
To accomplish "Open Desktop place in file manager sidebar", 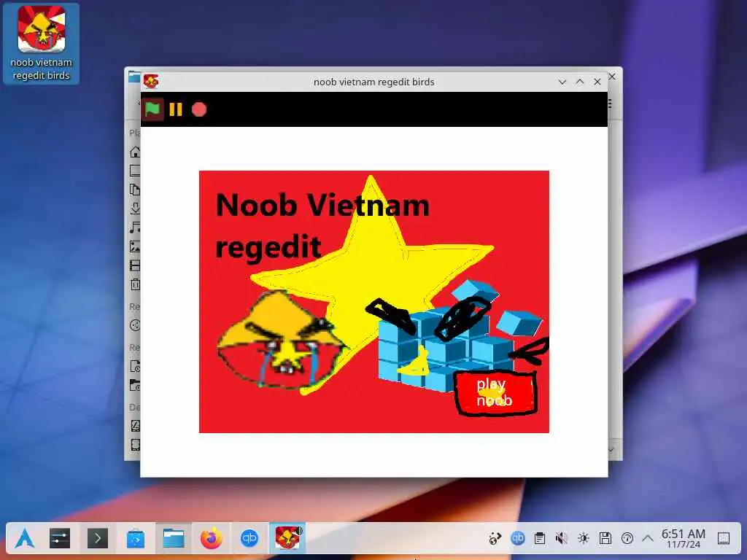I will point(135,171).
